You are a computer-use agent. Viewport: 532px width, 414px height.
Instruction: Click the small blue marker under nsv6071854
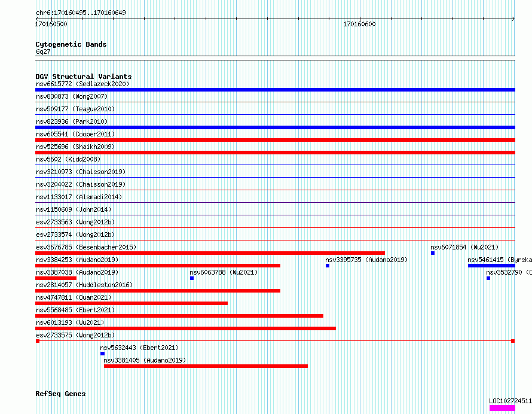pyautogui.click(x=433, y=253)
